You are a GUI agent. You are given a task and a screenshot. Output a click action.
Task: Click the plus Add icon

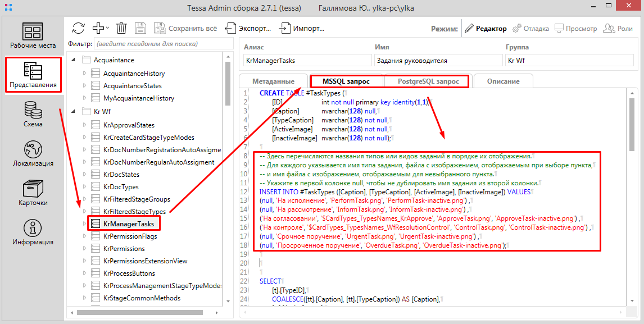pos(98,28)
